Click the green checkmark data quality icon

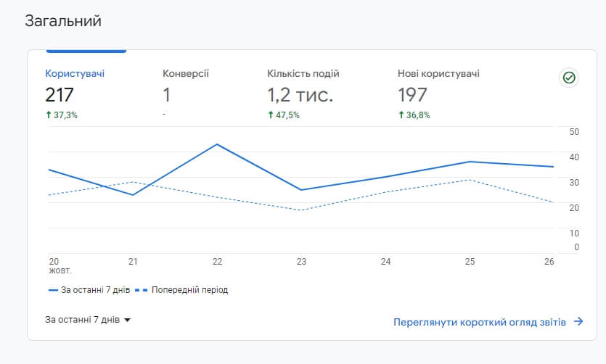(x=569, y=78)
